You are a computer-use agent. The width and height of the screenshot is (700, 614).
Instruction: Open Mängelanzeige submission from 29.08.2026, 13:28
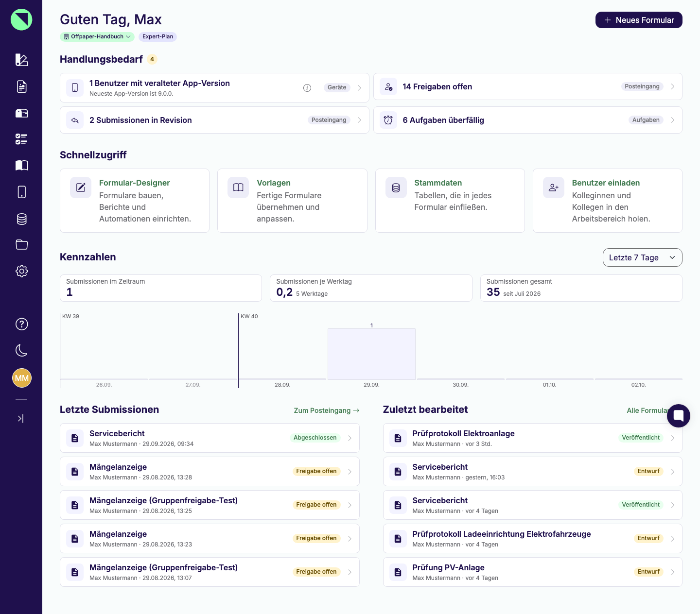click(210, 471)
